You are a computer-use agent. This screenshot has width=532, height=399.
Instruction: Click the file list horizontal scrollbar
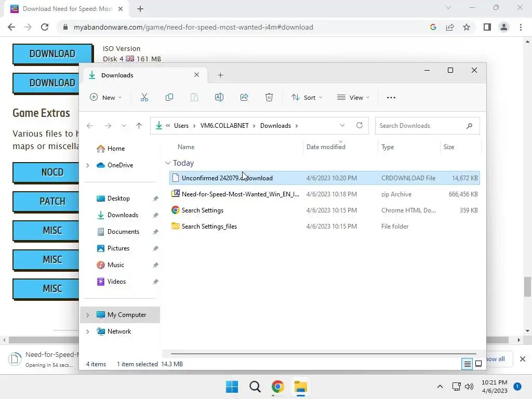pos(323,353)
